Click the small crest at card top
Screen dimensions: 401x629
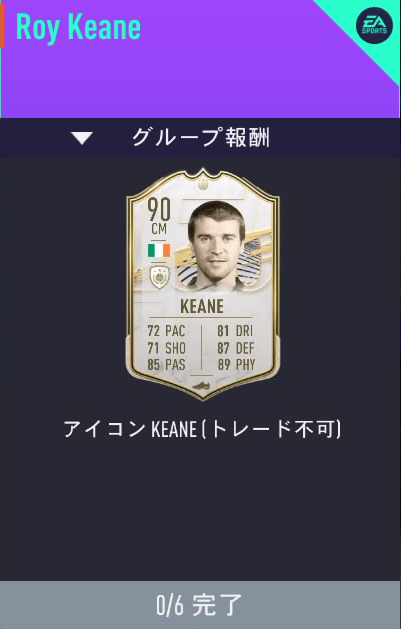(203, 185)
